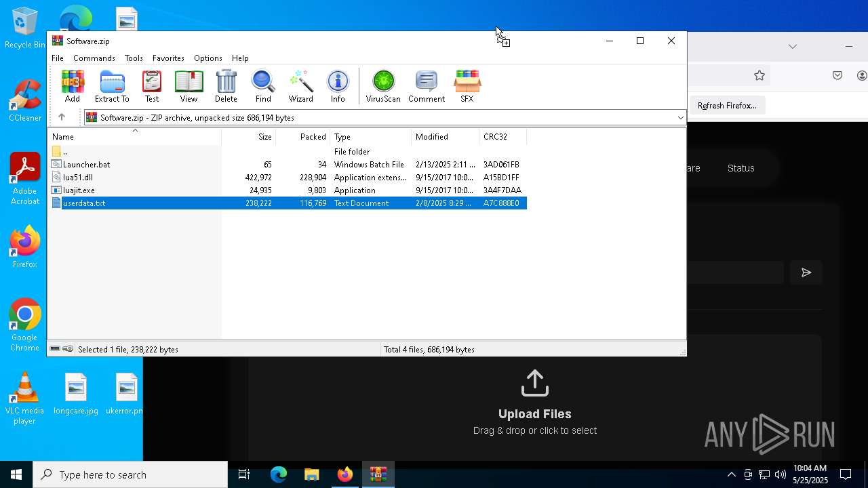Open the Status tab on the webpage
Image resolution: width=868 pixels, height=488 pixels.
741,168
